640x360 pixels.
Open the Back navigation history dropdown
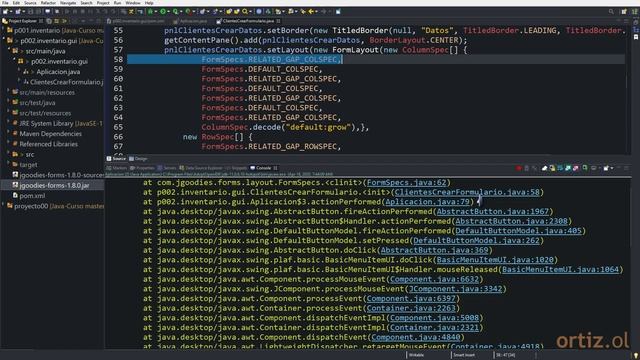(317, 11)
